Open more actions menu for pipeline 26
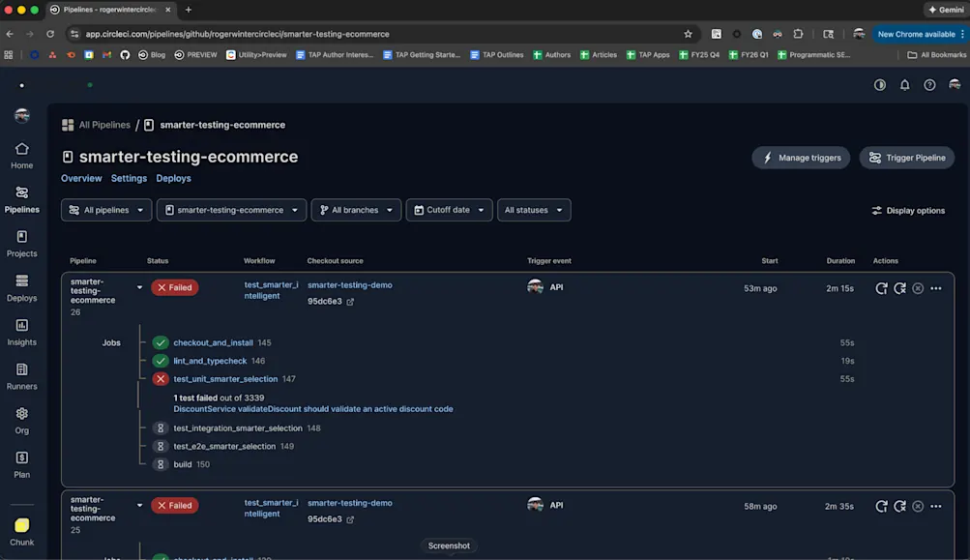 [936, 288]
